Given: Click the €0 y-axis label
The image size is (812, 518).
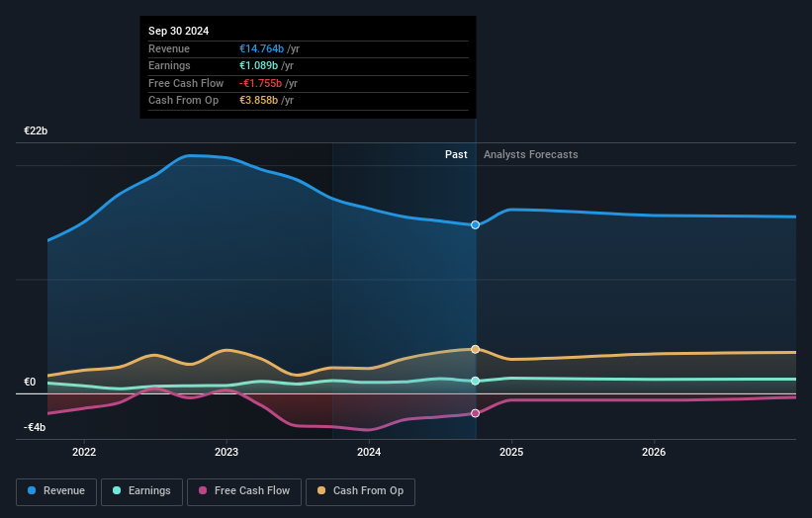Looking at the screenshot, I should click(30, 382).
